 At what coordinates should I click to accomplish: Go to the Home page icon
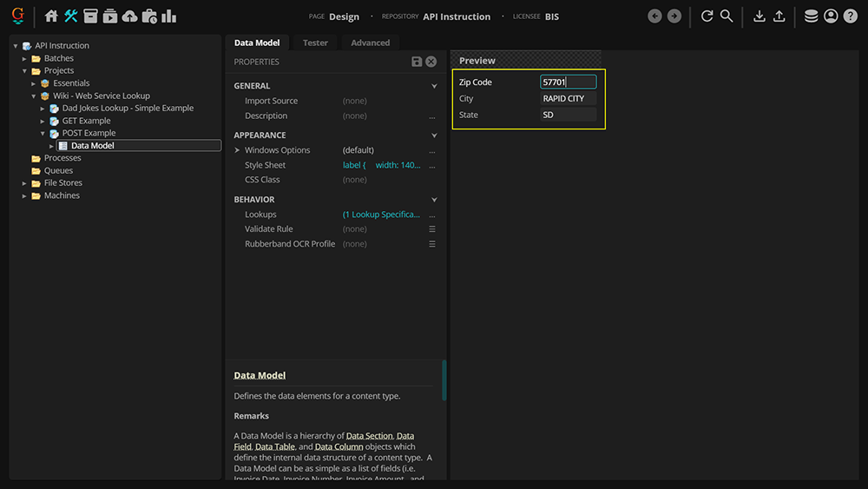(x=51, y=16)
